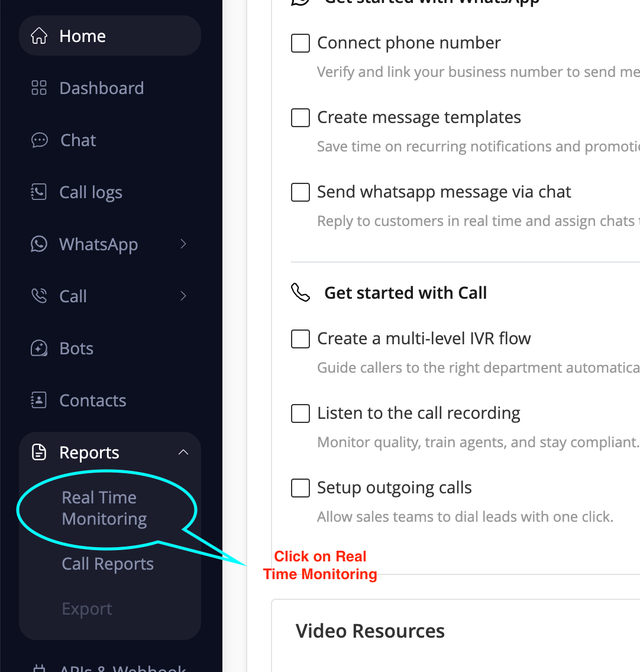Expand the Call submenu arrow
Screen dimensions: 640x672
click(183, 296)
